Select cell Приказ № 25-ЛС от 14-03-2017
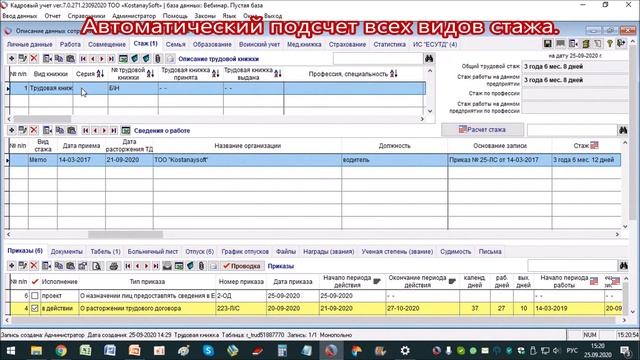Screen dimensions: 640x360 (x=500, y=160)
